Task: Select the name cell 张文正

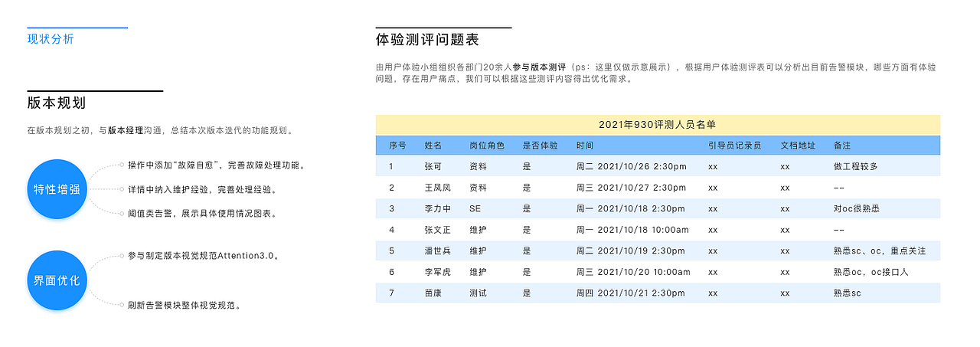Action: click(438, 229)
